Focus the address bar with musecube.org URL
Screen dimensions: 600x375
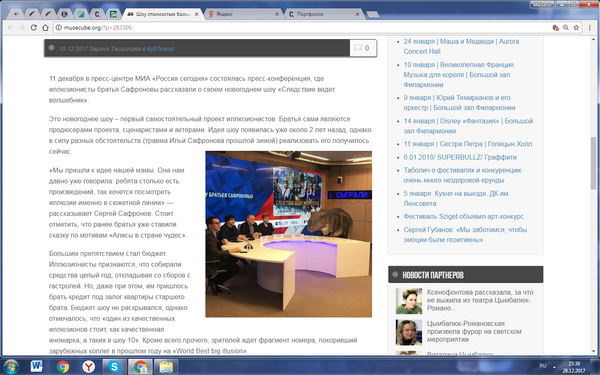[x=302, y=28]
